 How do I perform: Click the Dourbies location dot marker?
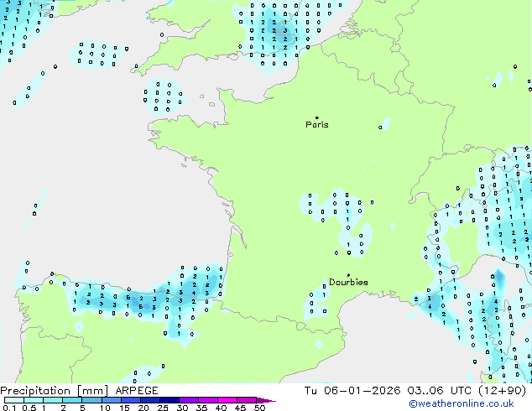click(x=348, y=275)
